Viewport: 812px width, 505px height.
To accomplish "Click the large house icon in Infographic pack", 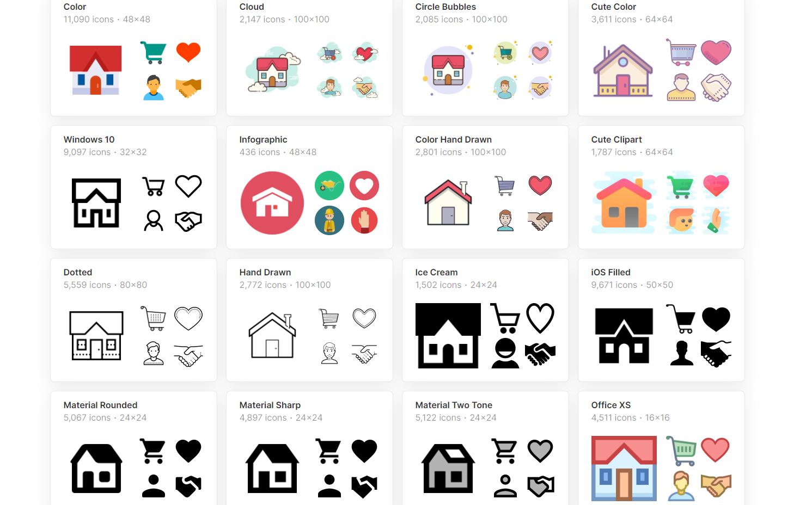I will 272,203.
